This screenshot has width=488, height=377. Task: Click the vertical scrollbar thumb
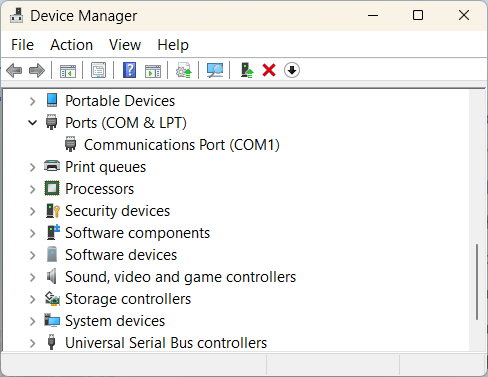(477, 282)
